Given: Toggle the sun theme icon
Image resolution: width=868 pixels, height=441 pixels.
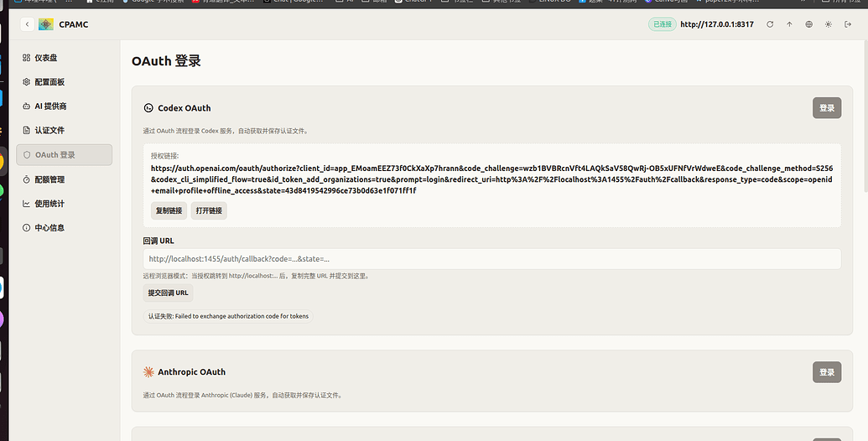Looking at the screenshot, I should pos(828,24).
